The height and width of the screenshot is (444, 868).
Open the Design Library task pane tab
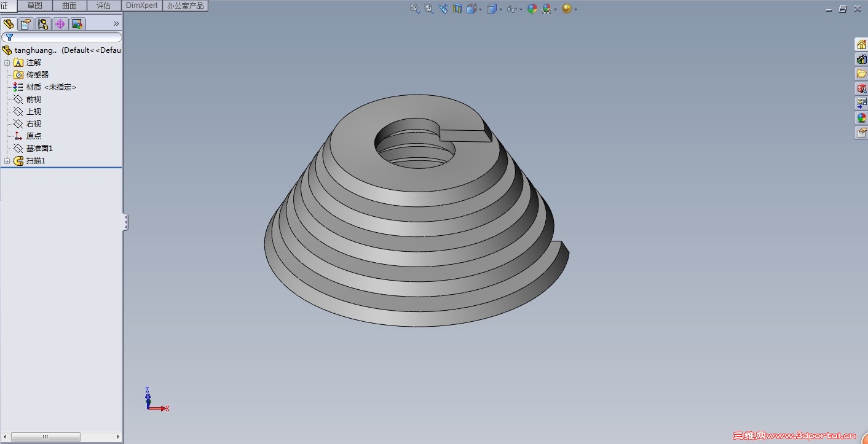coord(861,59)
